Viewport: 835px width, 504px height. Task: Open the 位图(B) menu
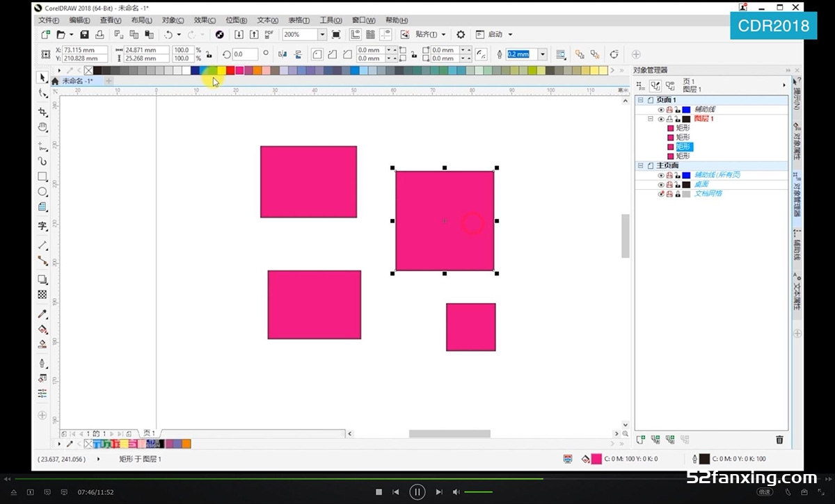[x=237, y=20]
